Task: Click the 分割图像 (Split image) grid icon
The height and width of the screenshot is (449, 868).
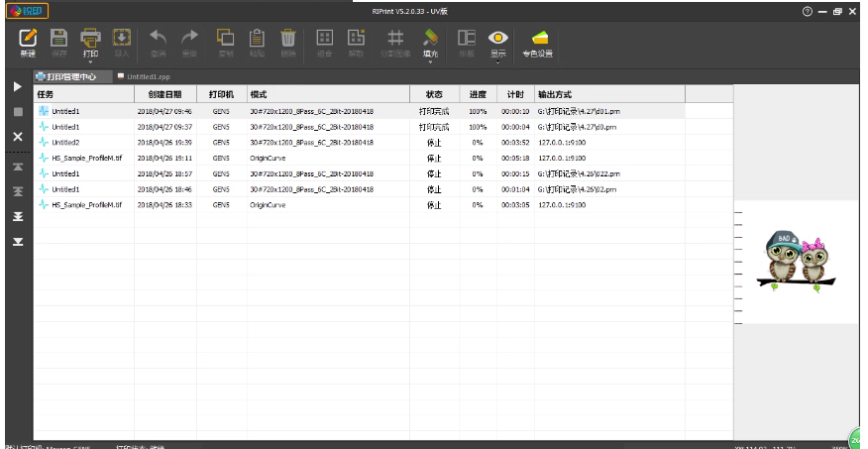Action: click(x=395, y=38)
